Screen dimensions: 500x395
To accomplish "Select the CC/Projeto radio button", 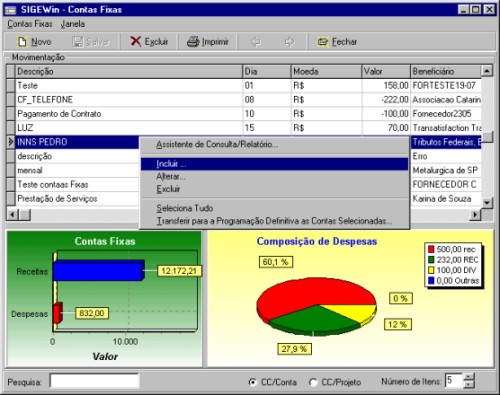I will tap(313, 382).
